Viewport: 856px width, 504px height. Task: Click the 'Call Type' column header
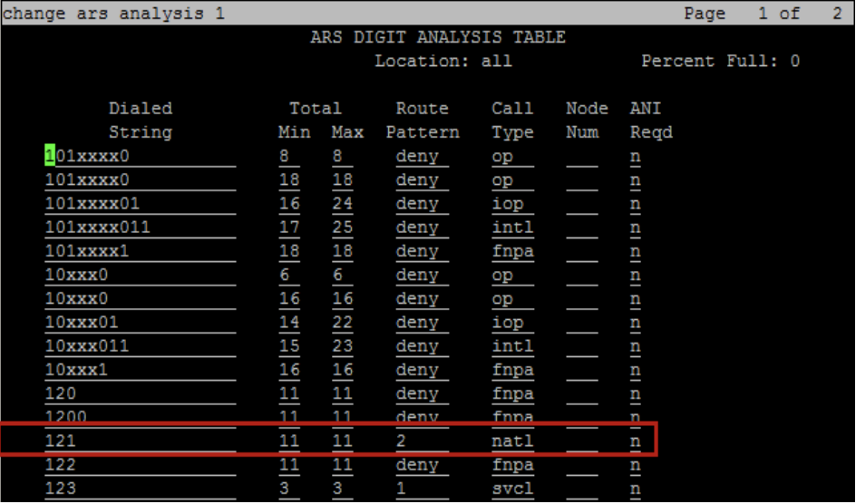[512, 121]
